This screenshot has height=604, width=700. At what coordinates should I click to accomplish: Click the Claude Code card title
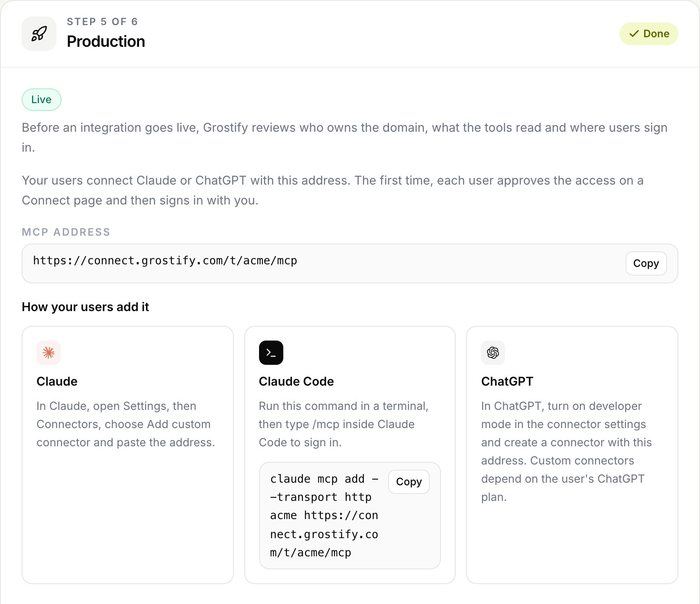point(296,381)
